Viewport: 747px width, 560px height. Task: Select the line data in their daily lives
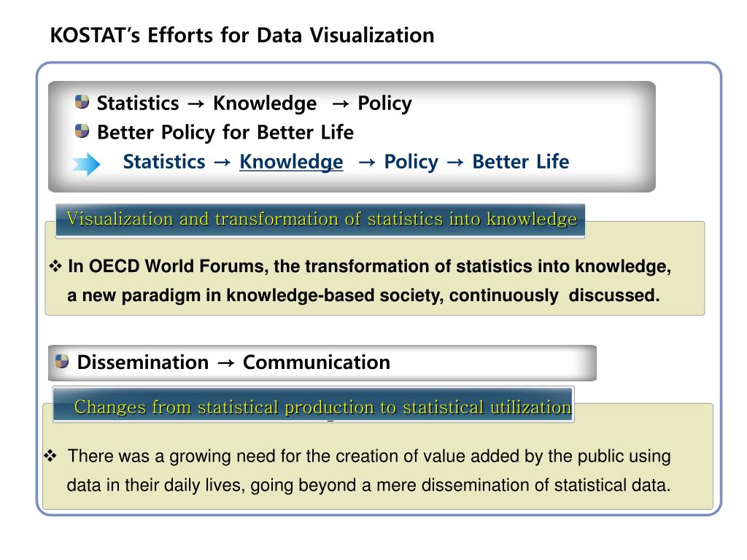click(x=368, y=485)
